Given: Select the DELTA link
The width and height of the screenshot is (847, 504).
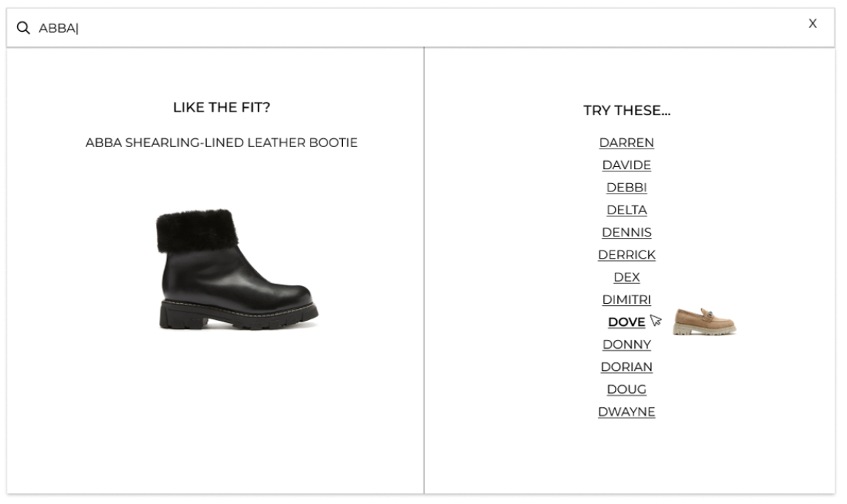Looking at the screenshot, I should [x=627, y=210].
